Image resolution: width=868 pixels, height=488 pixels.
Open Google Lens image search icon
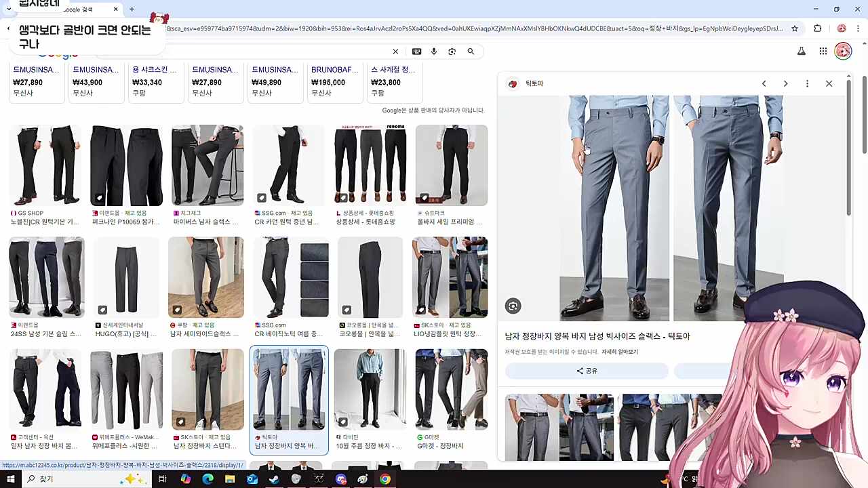tap(452, 52)
